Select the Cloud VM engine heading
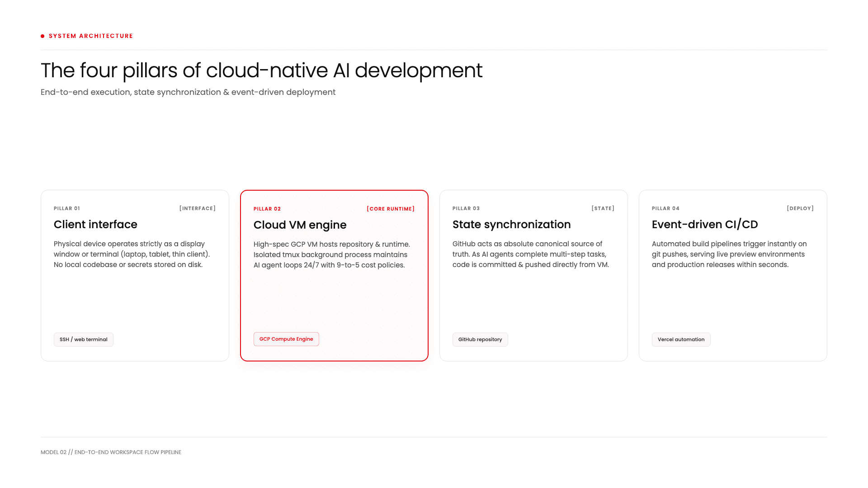 coord(300,225)
